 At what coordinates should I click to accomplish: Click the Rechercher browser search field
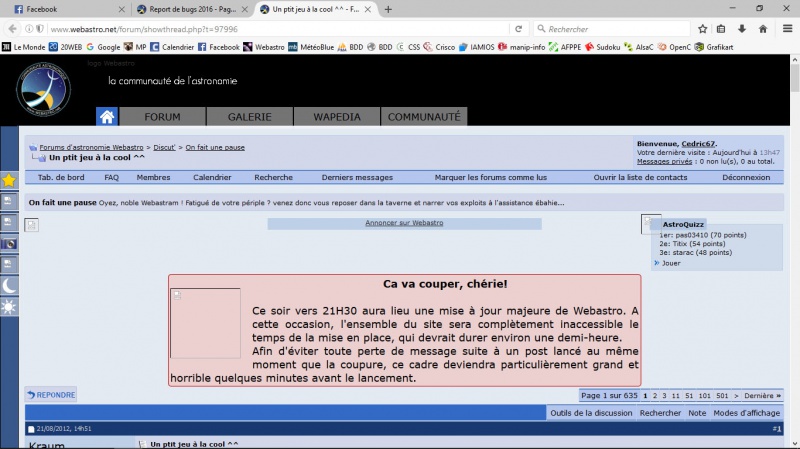(x=612, y=29)
